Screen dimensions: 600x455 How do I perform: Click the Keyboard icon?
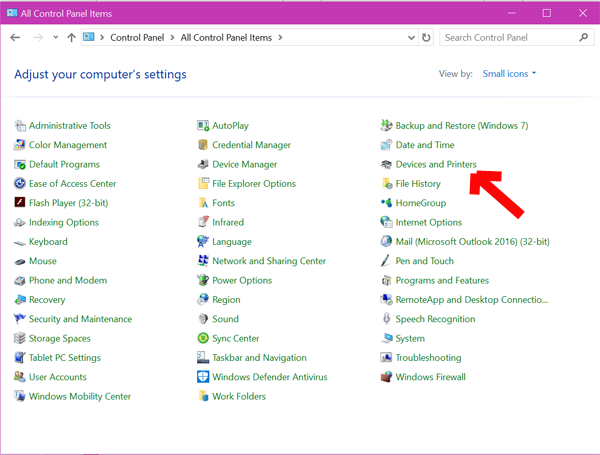click(20, 242)
